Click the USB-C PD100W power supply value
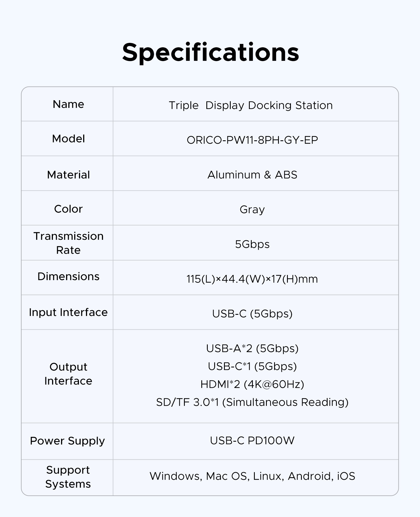The width and height of the screenshot is (420, 517). (x=252, y=441)
